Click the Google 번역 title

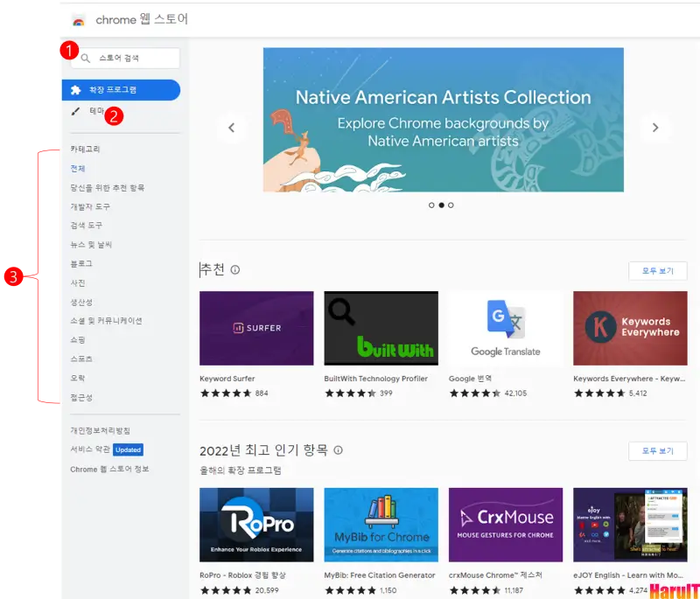470,379
